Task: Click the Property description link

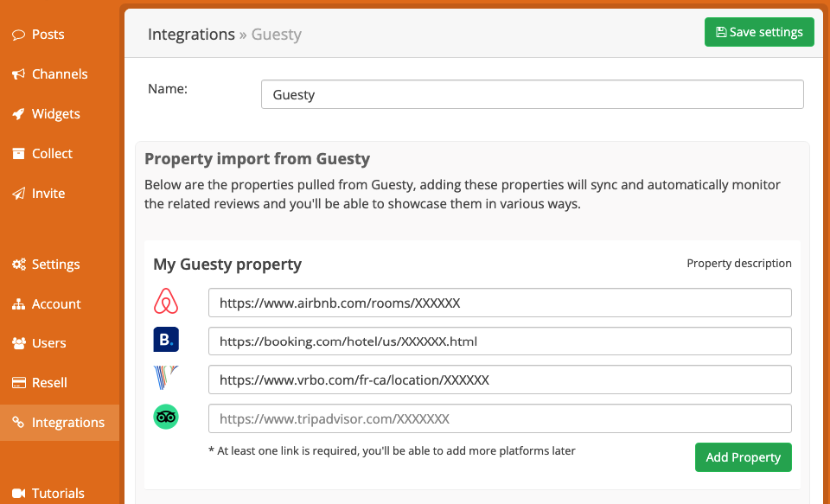Action: click(739, 263)
